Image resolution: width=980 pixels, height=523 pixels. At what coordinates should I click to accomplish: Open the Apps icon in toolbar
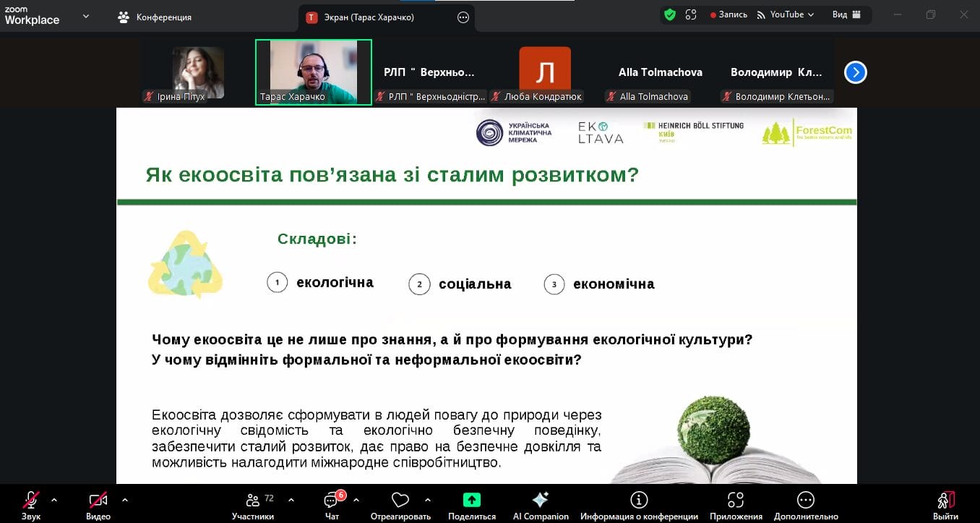tap(736, 500)
